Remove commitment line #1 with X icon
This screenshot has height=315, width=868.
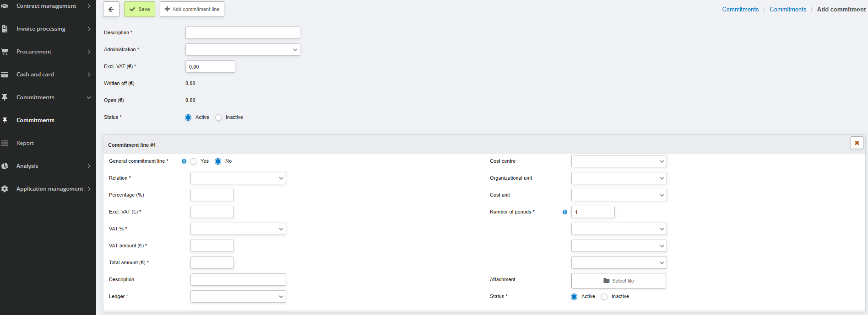tap(857, 143)
